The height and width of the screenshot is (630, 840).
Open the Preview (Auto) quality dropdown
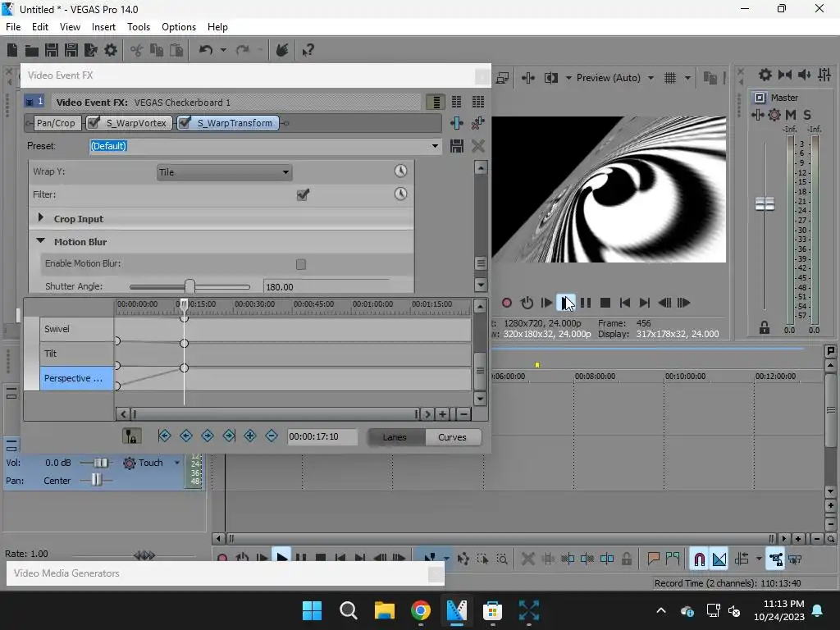pos(651,78)
